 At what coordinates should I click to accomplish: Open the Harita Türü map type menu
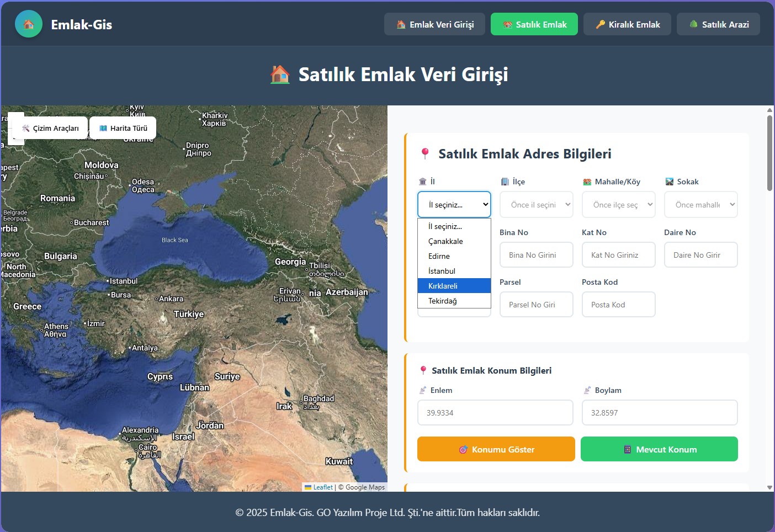[x=123, y=128]
